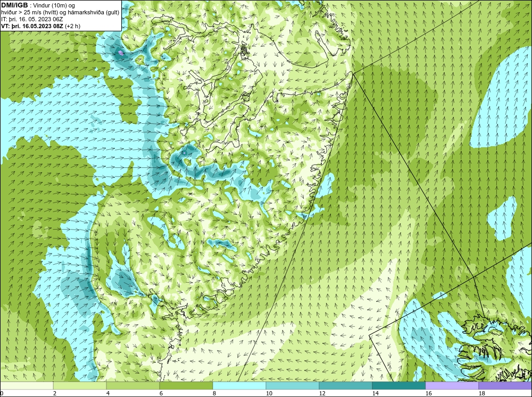Click the legend label 18

481,393
